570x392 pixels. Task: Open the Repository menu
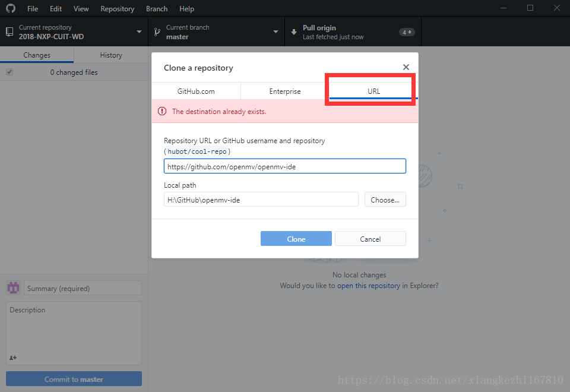[x=118, y=9]
